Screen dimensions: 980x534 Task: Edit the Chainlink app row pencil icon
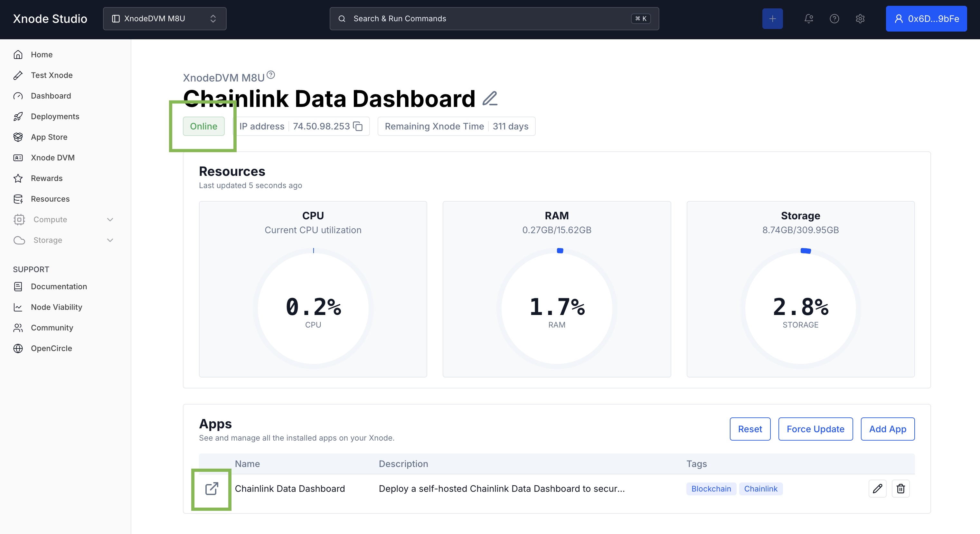877,488
